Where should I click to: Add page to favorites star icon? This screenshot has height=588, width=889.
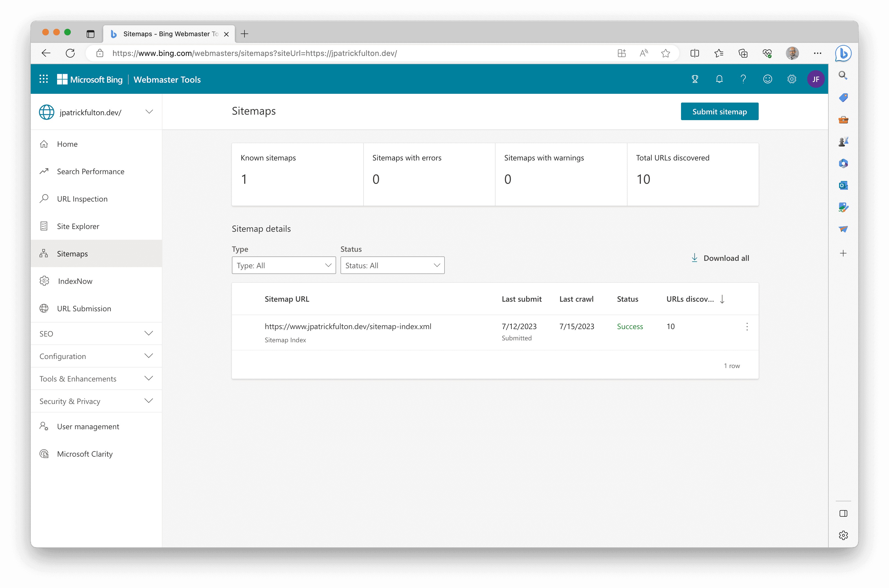[x=665, y=53]
